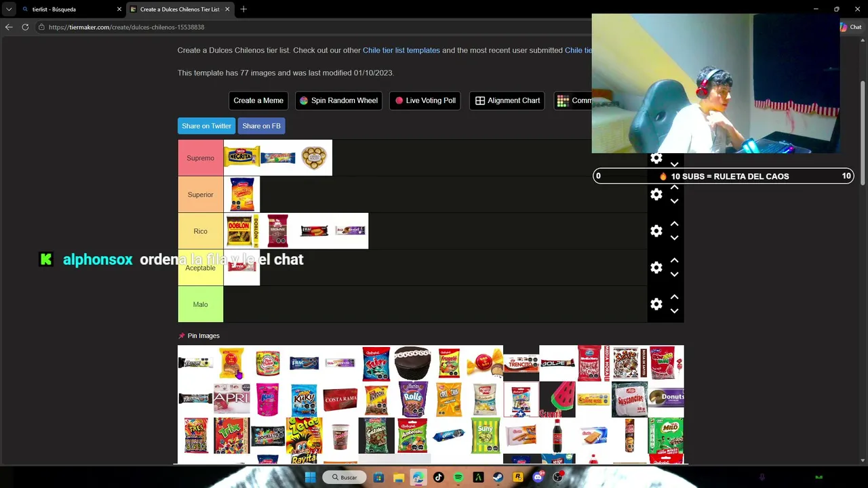Select the Supremo tier label
This screenshot has width=868, height=488.
pos(201,158)
